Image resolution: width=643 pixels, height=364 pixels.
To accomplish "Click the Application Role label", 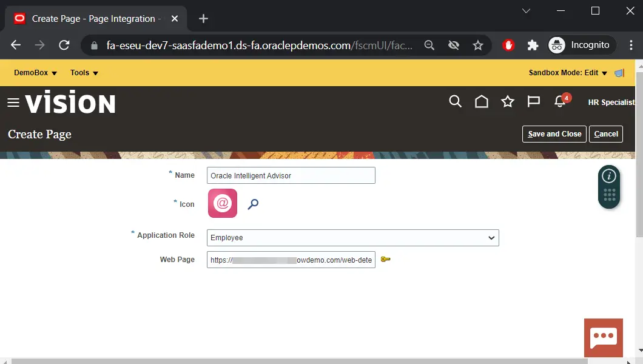I will click(x=166, y=235).
